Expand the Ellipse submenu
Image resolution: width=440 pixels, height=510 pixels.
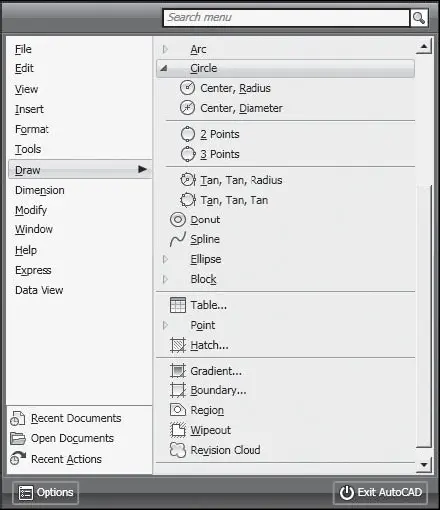click(165, 259)
